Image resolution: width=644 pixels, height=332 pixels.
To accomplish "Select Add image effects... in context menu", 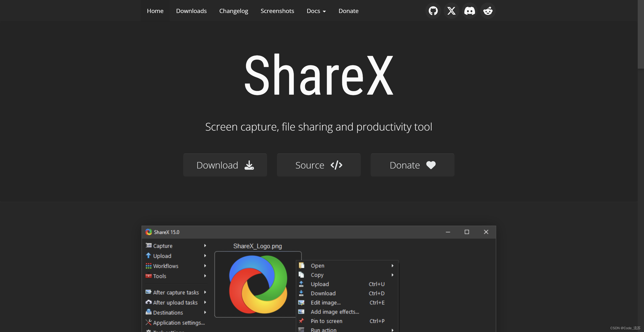I will pyautogui.click(x=347, y=312).
